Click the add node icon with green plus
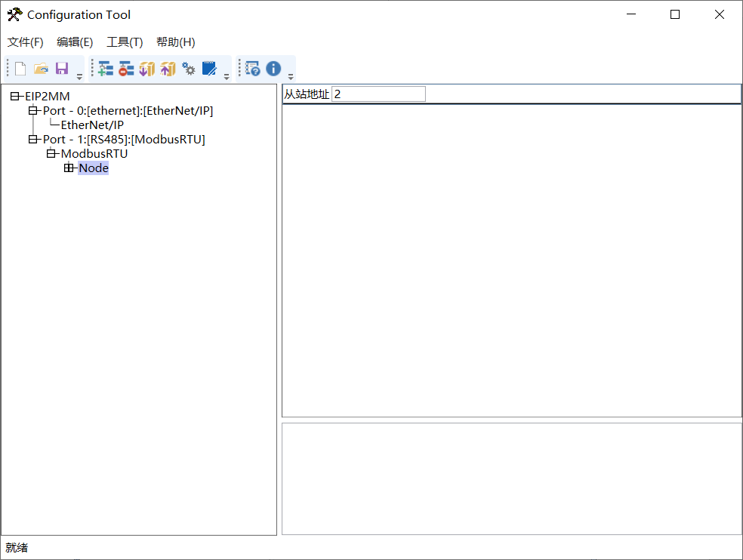This screenshot has width=743, height=560. (x=105, y=69)
